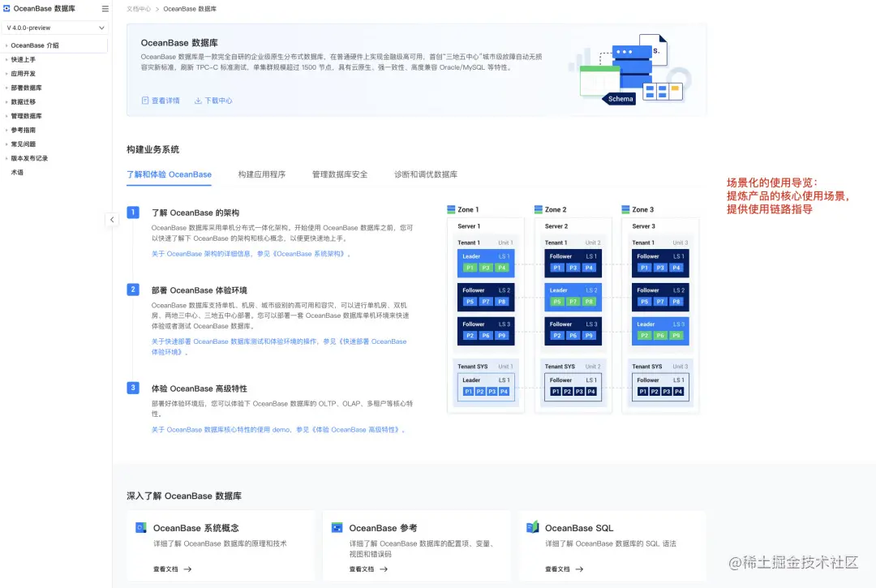Click the Zone 1 server icon

[451, 209]
